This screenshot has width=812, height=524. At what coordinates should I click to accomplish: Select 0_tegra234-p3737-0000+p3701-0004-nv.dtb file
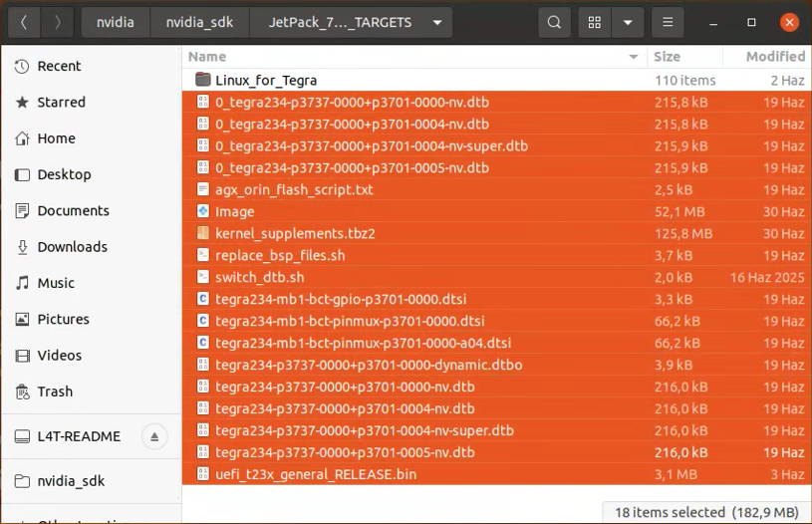(496, 125)
